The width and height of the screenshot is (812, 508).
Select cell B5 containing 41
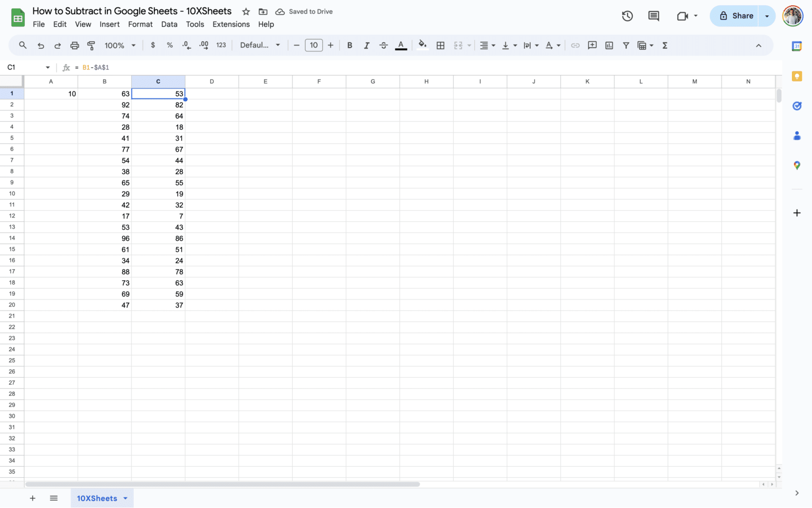click(x=105, y=138)
